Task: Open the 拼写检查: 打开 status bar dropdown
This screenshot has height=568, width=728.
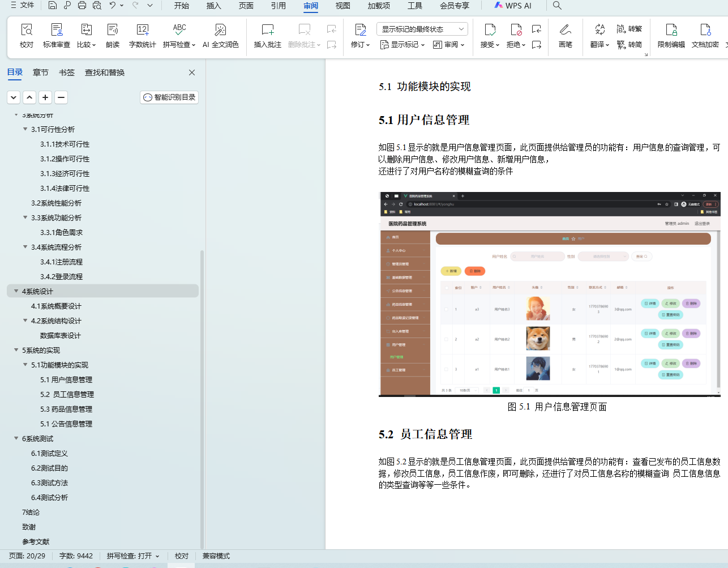Action: 133,556
